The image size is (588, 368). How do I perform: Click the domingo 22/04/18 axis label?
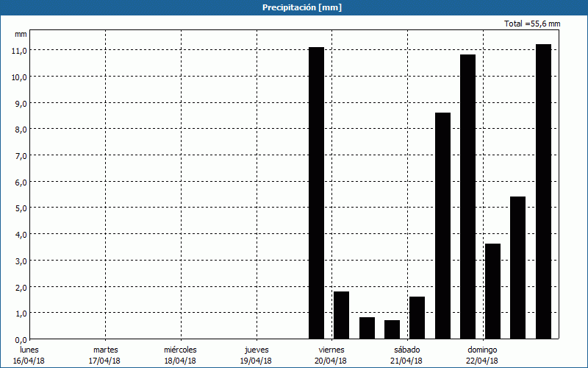pos(482,355)
